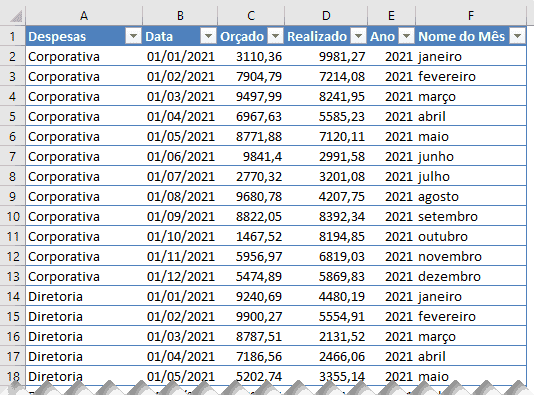Click month cell setembro

471,216
